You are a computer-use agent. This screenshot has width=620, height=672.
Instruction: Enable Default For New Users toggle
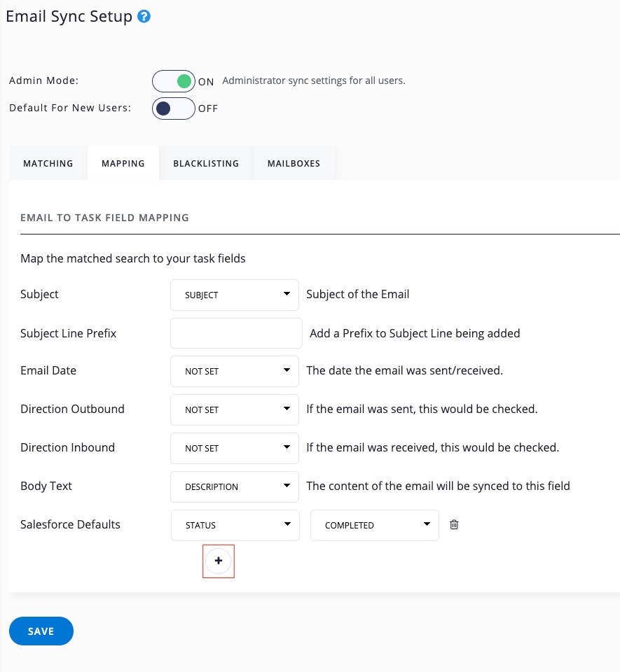(x=174, y=108)
